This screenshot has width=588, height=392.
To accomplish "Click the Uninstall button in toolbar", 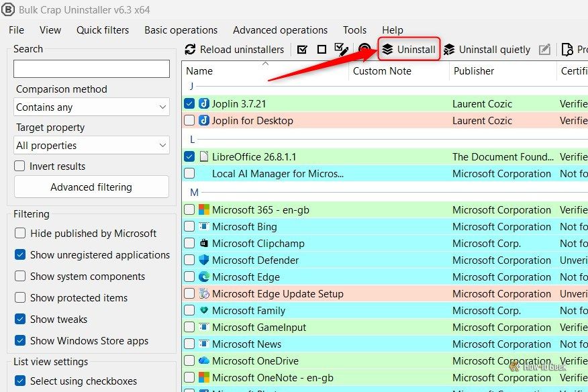I will (409, 49).
